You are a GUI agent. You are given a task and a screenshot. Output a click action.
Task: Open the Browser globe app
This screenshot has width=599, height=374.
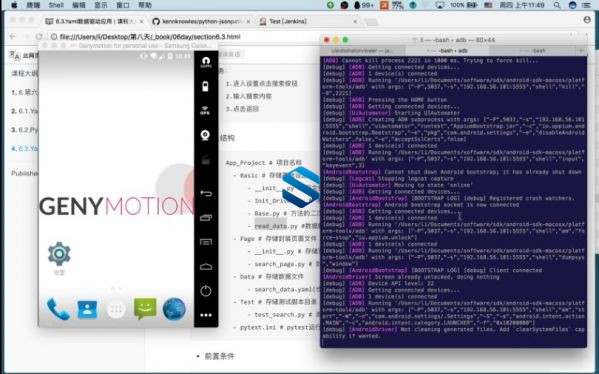[174, 309]
